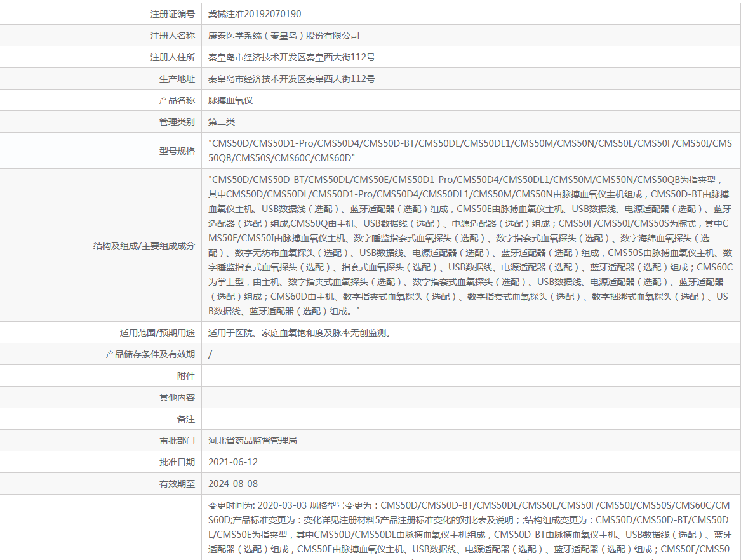The width and height of the screenshot is (741, 560).
Task: Select the approval date '2021-06-12'
Action: 233,463
